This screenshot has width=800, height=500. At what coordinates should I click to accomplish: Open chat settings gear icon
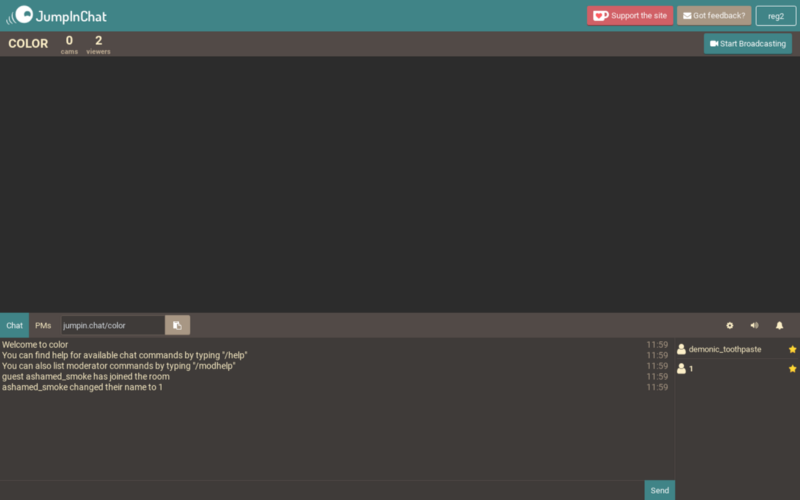tap(730, 326)
